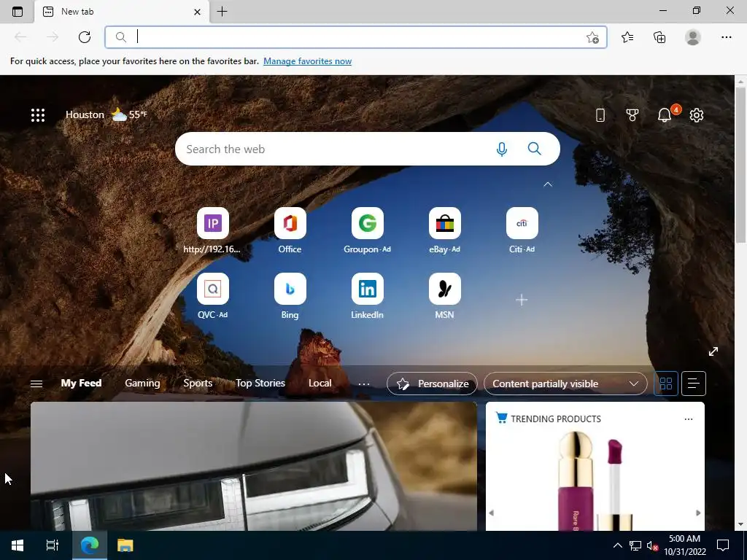The width and height of the screenshot is (747, 560).
Task: Open muted volume icon in tray
Action: (x=652, y=545)
